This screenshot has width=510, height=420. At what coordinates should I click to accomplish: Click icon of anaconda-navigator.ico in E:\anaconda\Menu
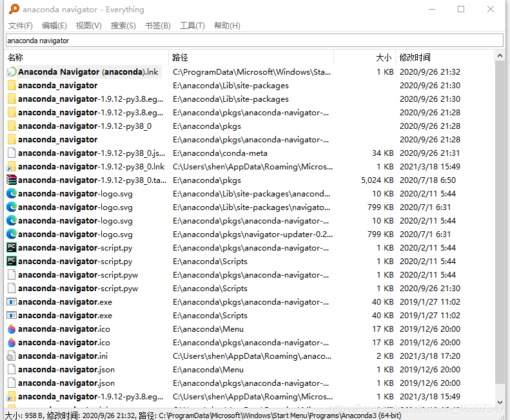pyautogui.click(x=12, y=329)
